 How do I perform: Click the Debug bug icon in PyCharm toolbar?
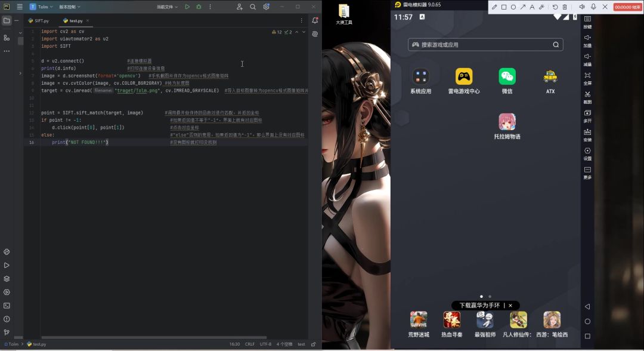click(199, 7)
